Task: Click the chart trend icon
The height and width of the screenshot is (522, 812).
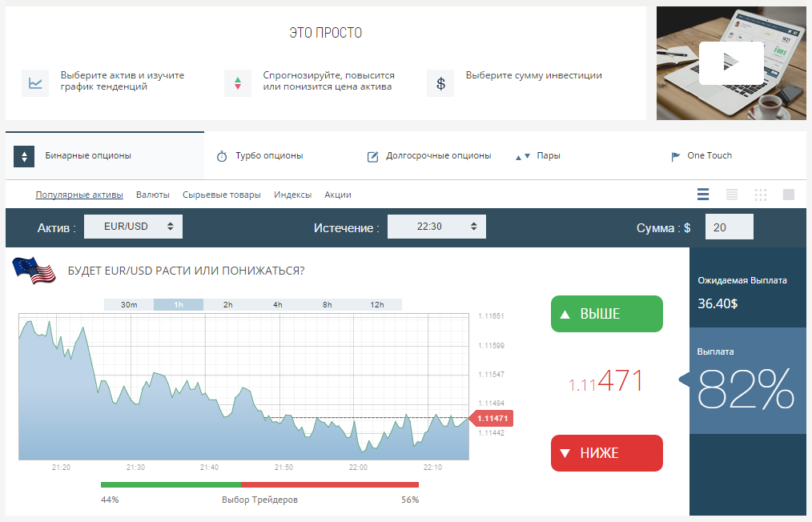Action: click(x=35, y=82)
